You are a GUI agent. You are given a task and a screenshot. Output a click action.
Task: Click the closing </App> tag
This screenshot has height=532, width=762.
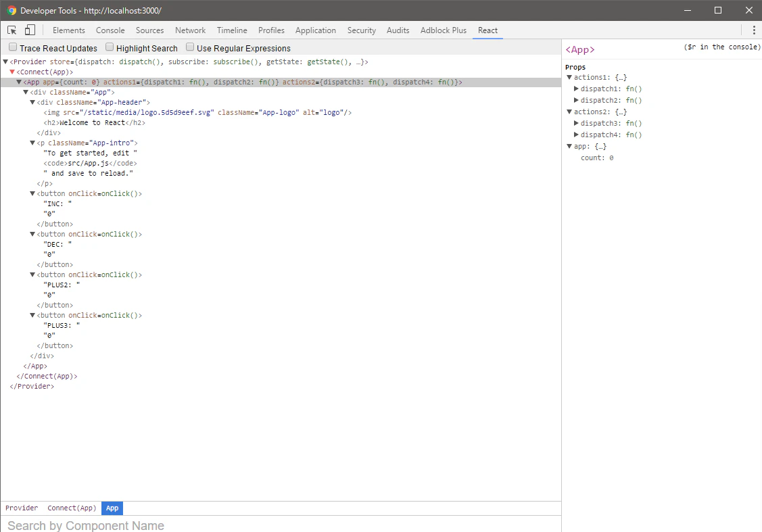point(35,366)
